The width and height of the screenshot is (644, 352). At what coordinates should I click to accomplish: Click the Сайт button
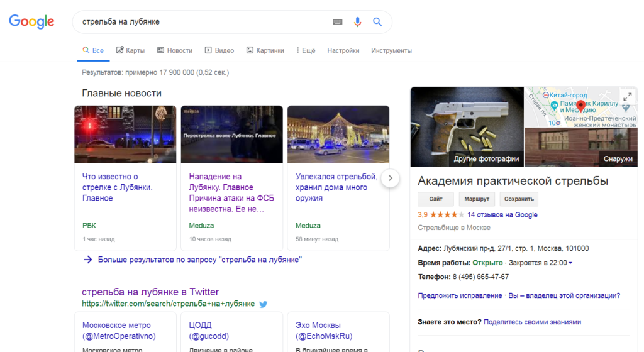click(x=436, y=199)
